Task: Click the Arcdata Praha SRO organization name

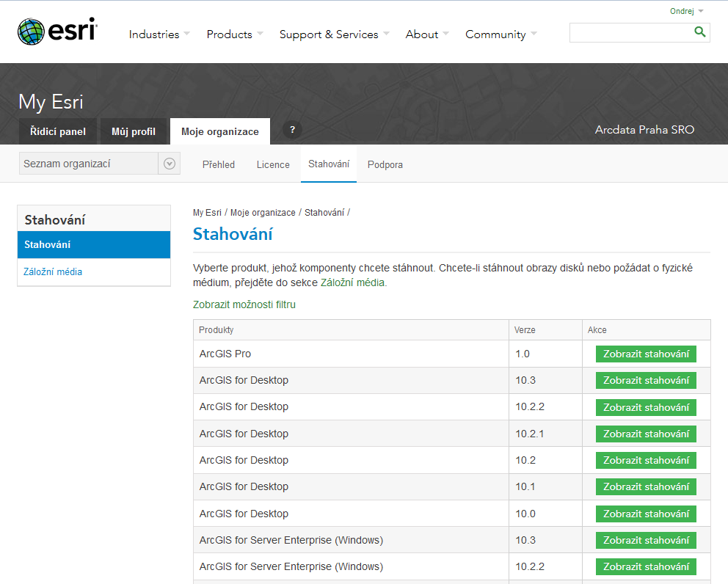Action: (x=644, y=130)
